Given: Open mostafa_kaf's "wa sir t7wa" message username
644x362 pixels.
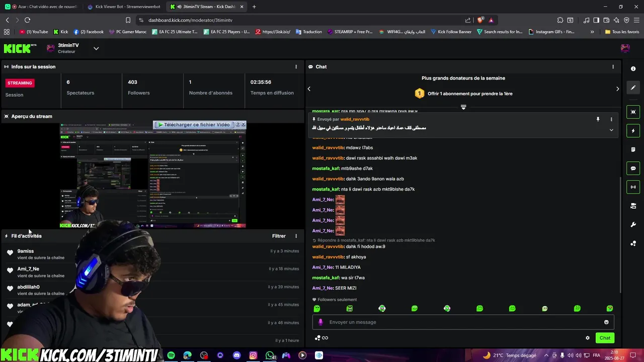Looking at the screenshot, I should point(326,278).
